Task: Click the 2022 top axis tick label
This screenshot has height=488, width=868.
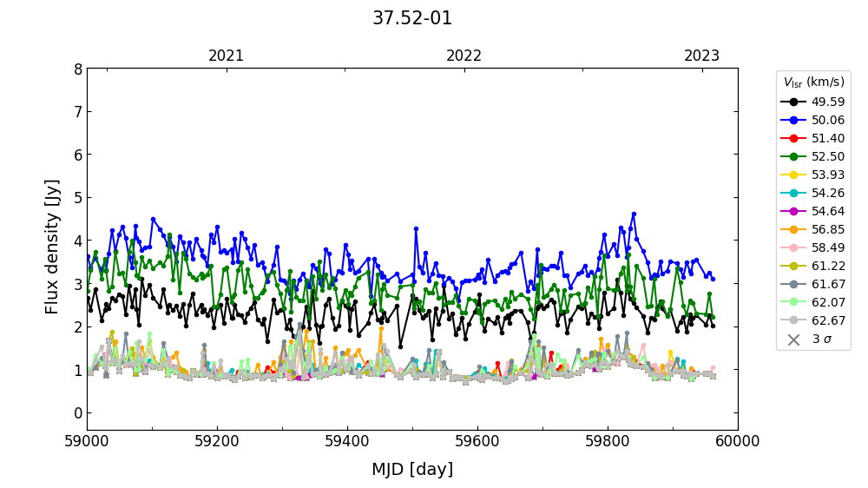Action: point(464,56)
